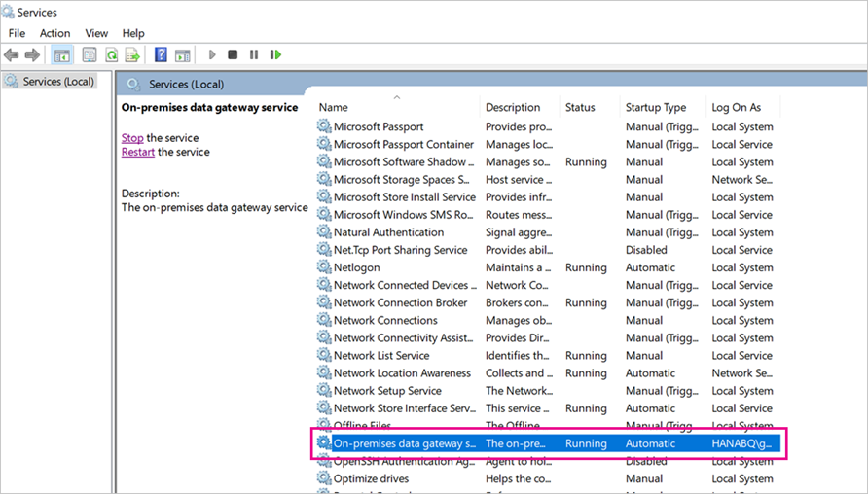
Task: Click the Pause Service toolbar icon
Action: point(254,55)
